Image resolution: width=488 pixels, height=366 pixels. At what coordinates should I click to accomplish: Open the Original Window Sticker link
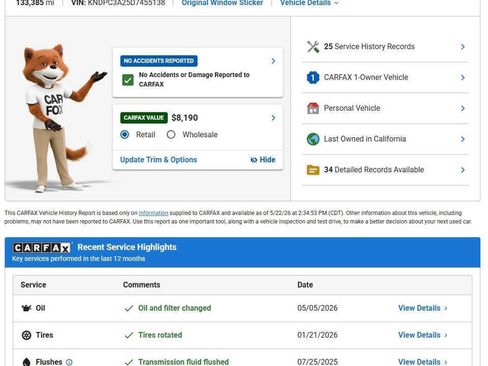tap(222, 3)
